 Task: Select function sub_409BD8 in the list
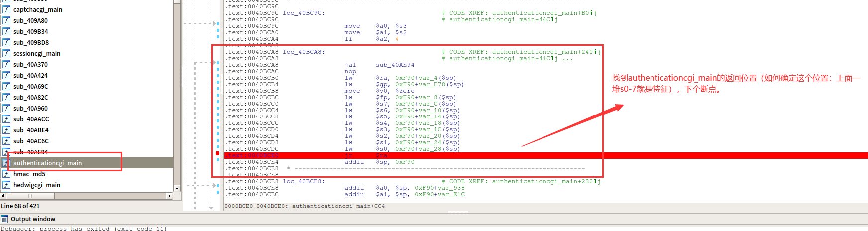point(31,42)
